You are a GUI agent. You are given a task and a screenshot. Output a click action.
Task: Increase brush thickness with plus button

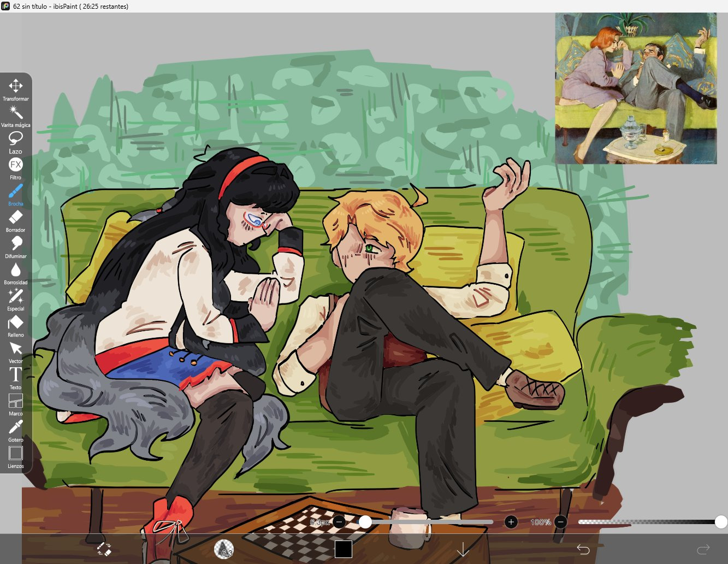click(x=511, y=522)
